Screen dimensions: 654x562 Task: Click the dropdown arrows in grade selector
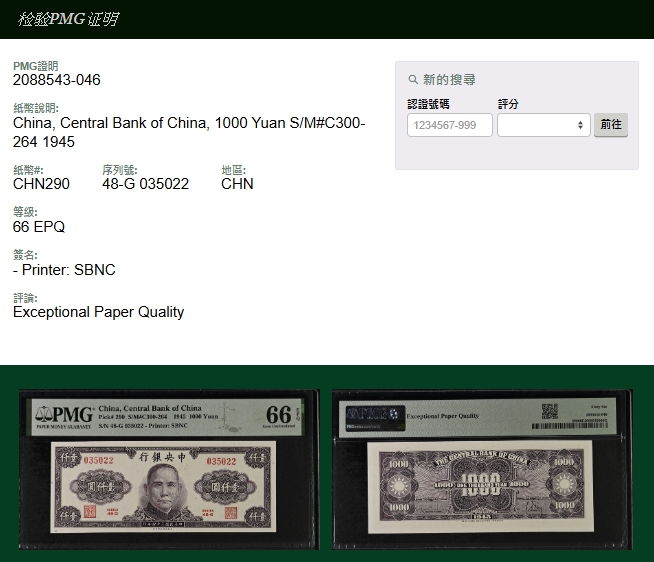point(580,125)
